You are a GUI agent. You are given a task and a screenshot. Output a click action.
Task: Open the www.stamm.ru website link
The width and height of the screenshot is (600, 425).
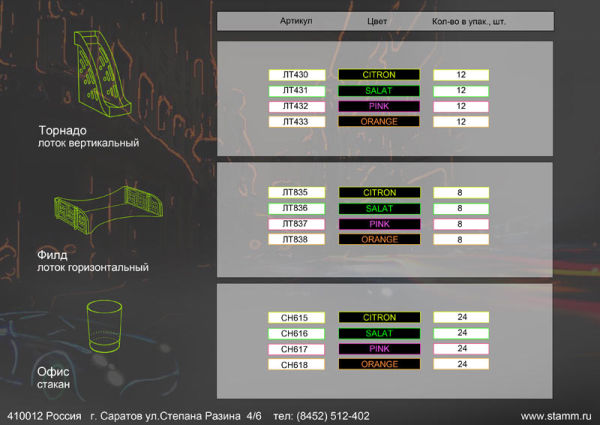[556, 416]
